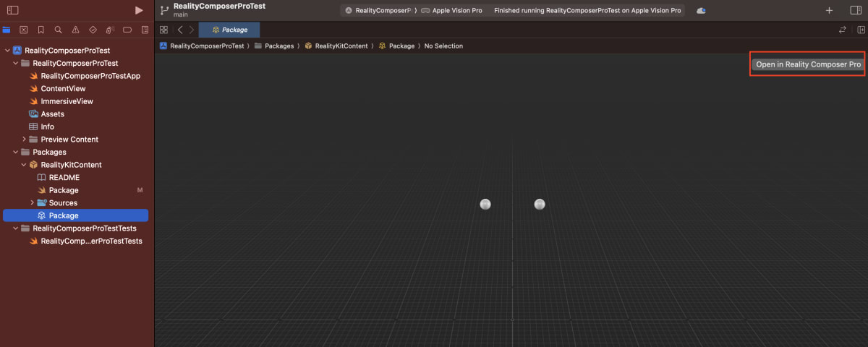
Task: Open the Breakpoint navigator icon
Action: click(x=127, y=30)
